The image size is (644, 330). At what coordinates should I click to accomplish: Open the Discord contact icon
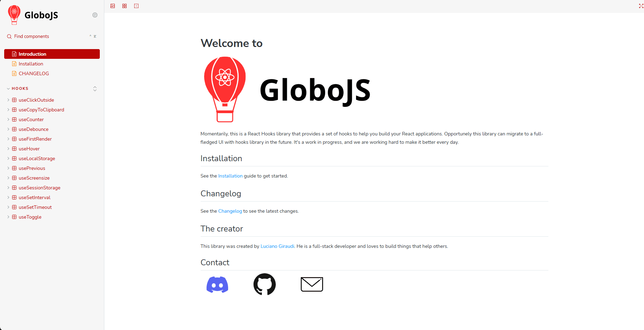coord(217,284)
